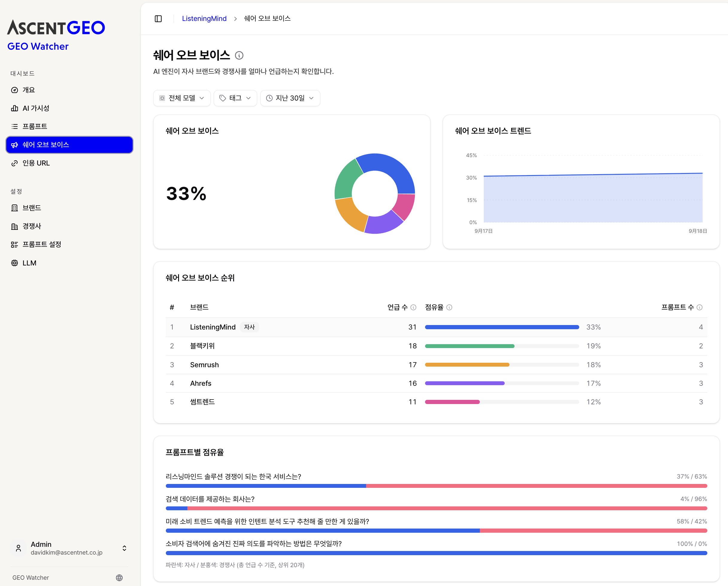This screenshot has width=728, height=586.
Task: Click the 점유율 column header
Action: (434, 307)
